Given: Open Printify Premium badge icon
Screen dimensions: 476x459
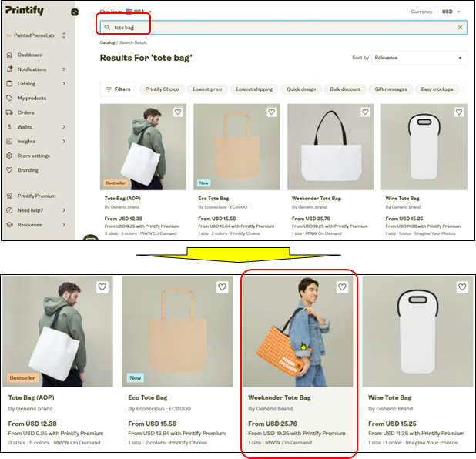Looking at the screenshot, I should point(9,196).
